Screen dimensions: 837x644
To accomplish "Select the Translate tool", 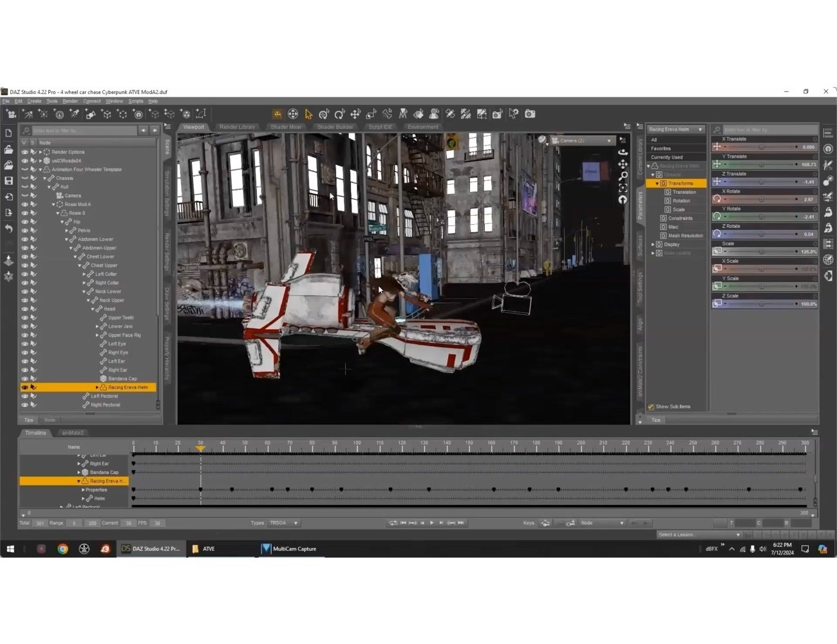I will 356,114.
